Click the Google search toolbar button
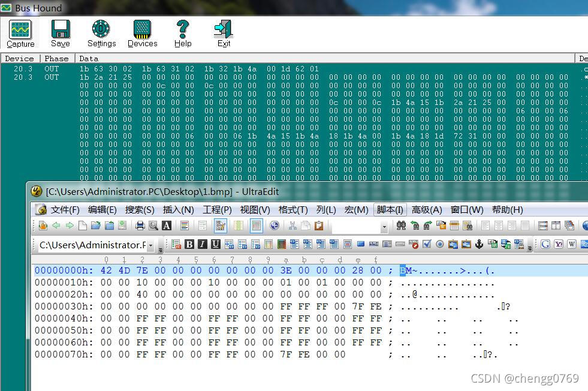 pos(545,244)
